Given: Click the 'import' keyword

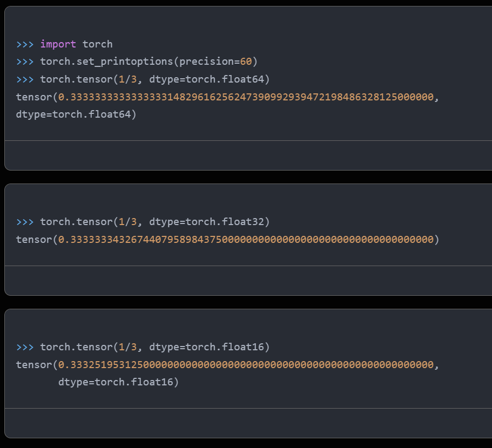Looking at the screenshot, I should tap(58, 44).
